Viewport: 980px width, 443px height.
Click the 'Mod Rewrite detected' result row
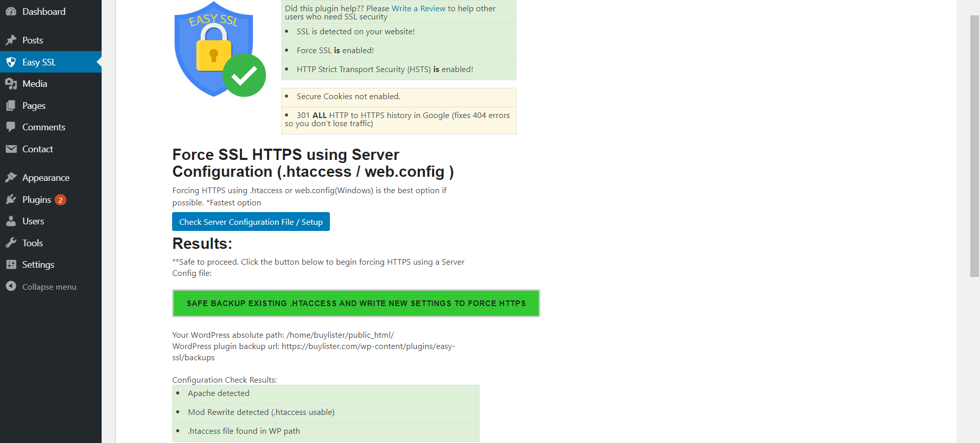326,412
